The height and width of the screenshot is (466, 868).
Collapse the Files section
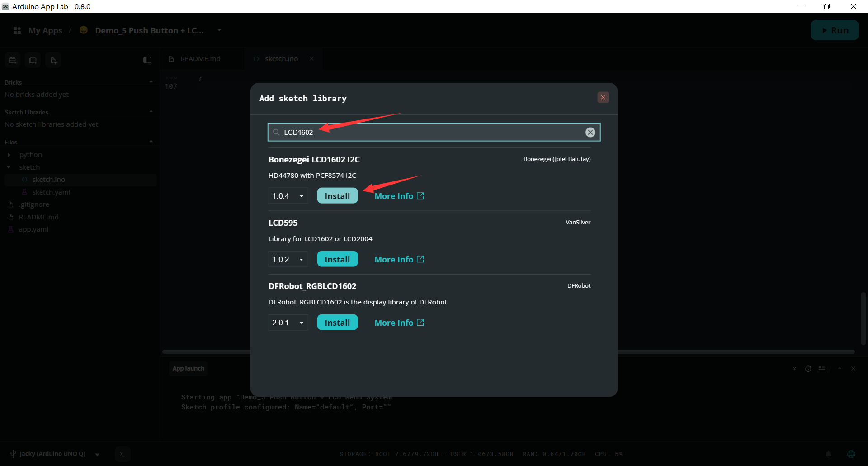pos(151,142)
